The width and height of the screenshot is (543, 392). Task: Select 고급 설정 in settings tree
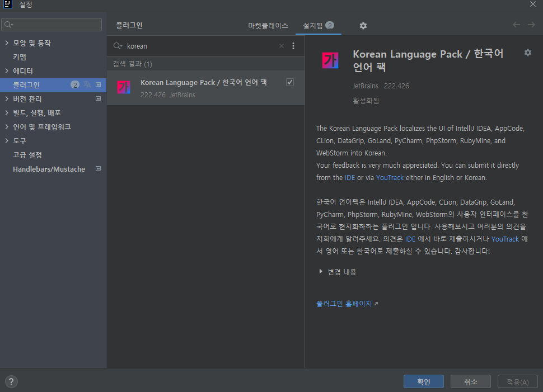pyautogui.click(x=27, y=155)
